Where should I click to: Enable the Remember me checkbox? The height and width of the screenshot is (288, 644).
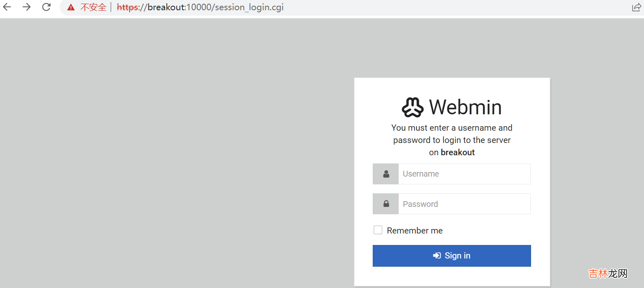[x=378, y=230]
